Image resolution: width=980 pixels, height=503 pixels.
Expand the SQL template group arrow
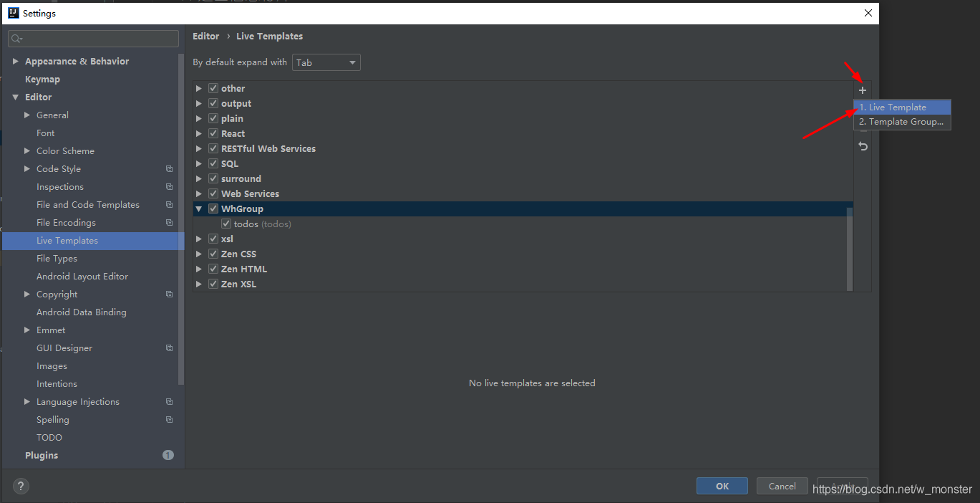pos(199,163)
